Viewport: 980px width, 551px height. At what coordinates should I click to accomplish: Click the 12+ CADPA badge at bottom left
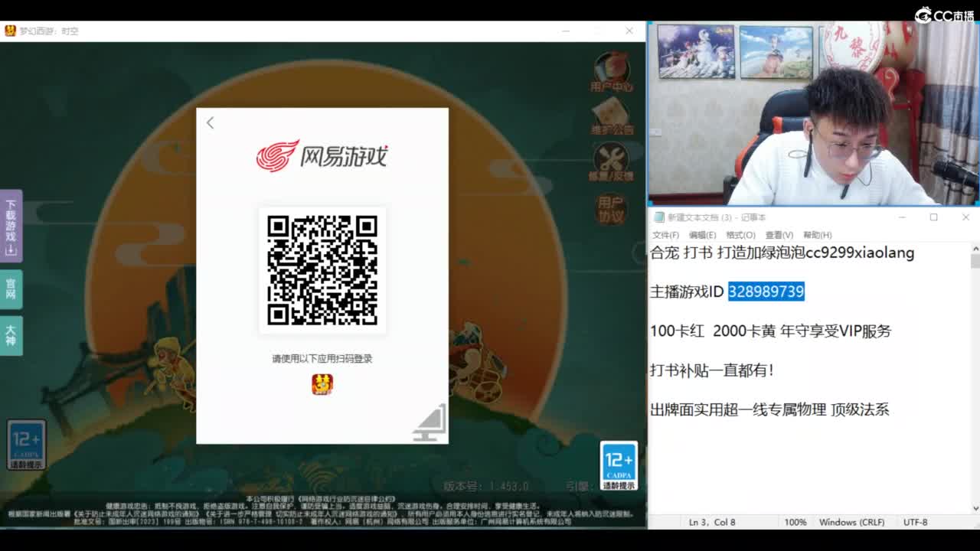click(x=26, y=445)
